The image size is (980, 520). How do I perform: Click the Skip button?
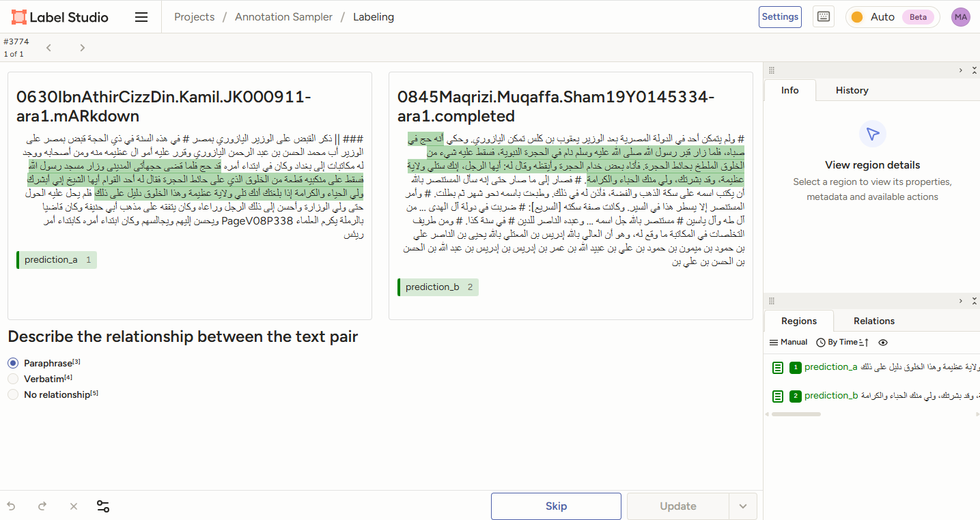click(x=556, y=506)
